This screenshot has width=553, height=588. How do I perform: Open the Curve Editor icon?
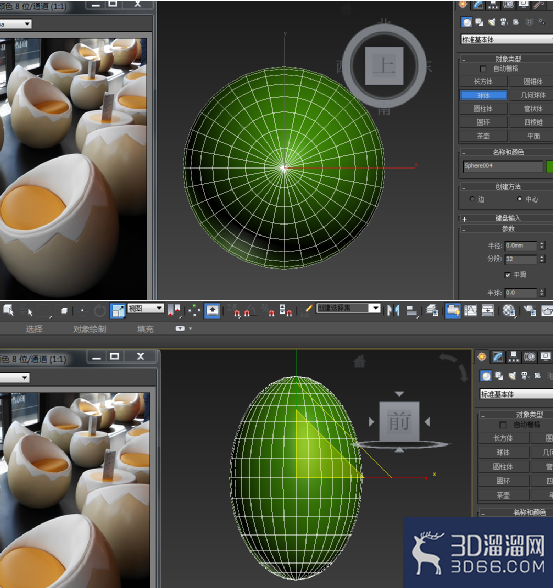[470, 310]
